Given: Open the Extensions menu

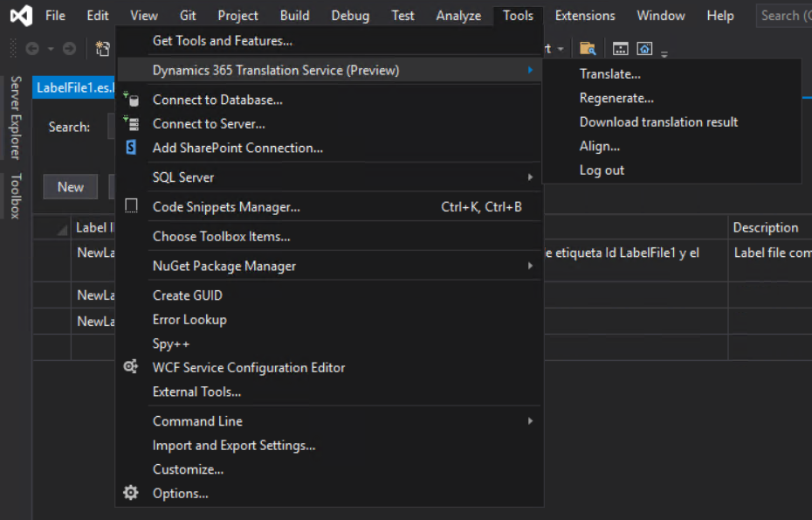Looking at the screenshot, I should tap(584, 15).
